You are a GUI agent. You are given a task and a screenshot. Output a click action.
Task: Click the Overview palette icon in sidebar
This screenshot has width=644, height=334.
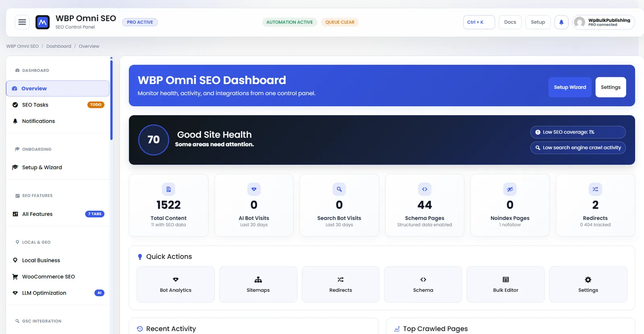[14, 89]
